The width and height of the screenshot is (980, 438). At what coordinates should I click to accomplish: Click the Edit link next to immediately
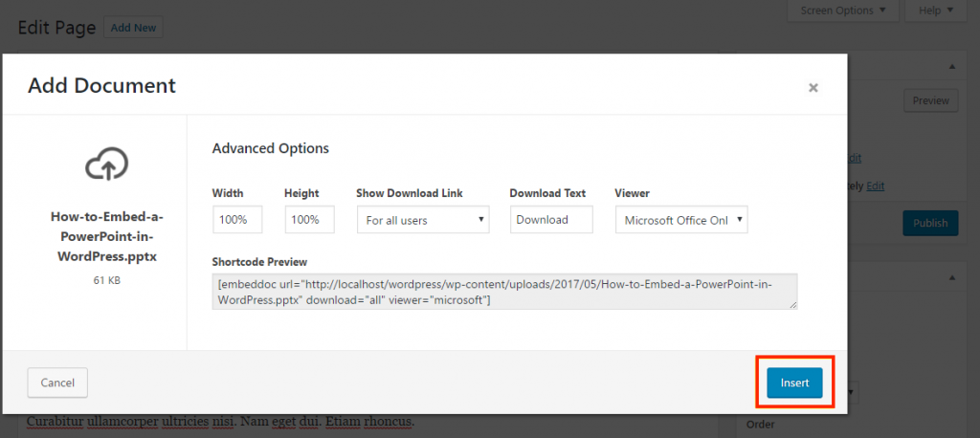click(875, 186)
